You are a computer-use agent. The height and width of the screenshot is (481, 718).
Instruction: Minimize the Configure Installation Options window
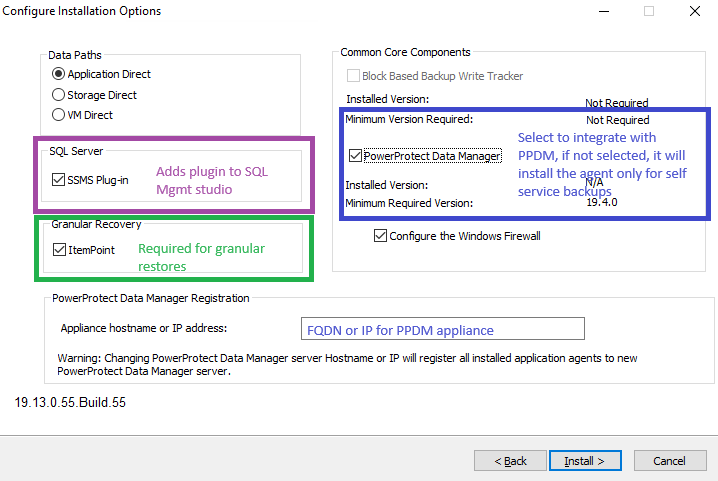[x=604, y=11]
